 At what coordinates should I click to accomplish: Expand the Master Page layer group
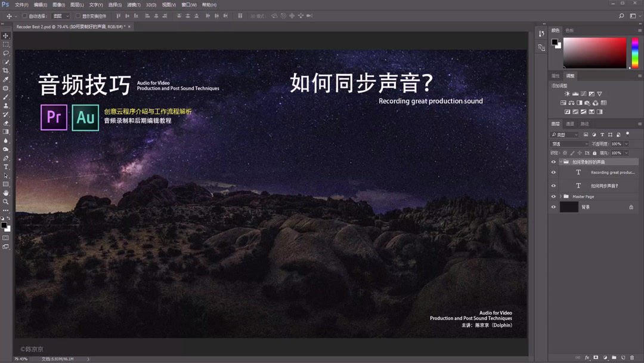click(561, 196)
